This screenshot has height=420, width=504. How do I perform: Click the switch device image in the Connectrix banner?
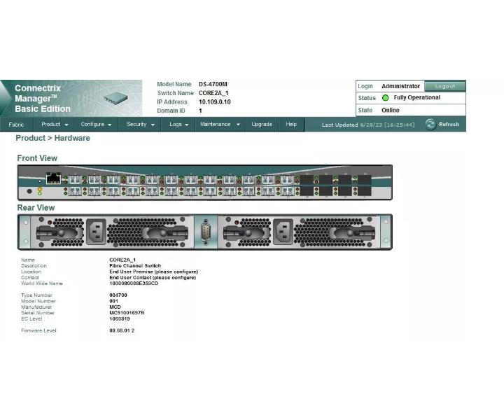coord(115,98)
